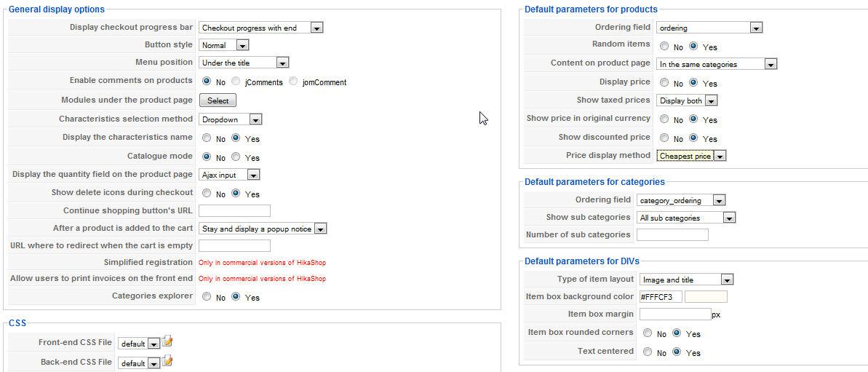868x372 pixels.
Task: Click the Number of sub categories field
Action: [x=672, y=235]
